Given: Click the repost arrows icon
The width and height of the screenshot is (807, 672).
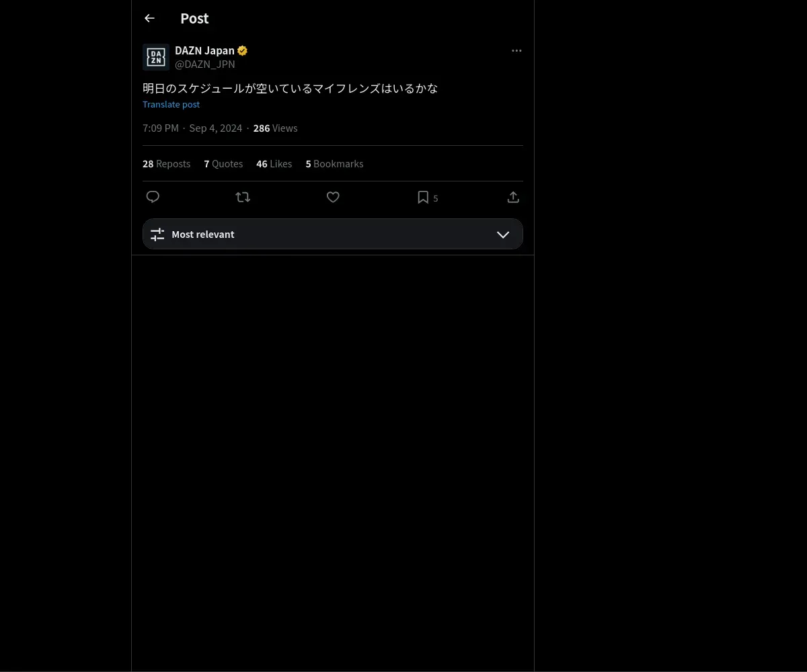Looking at the screenshot, I should 243,197.
